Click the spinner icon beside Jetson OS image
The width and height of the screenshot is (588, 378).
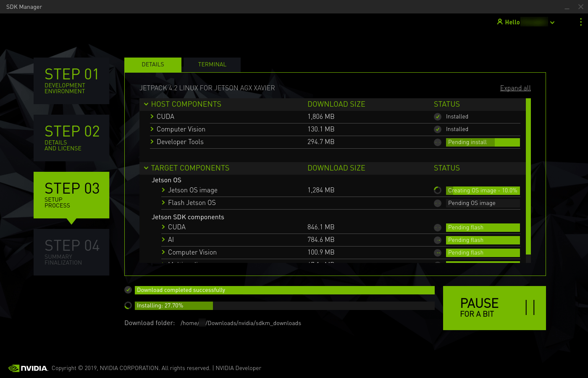pos(437,190)
